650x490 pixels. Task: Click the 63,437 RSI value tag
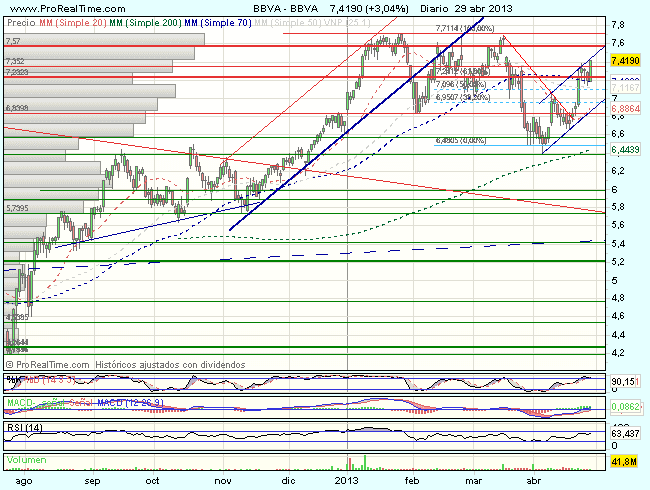[625, 435]
